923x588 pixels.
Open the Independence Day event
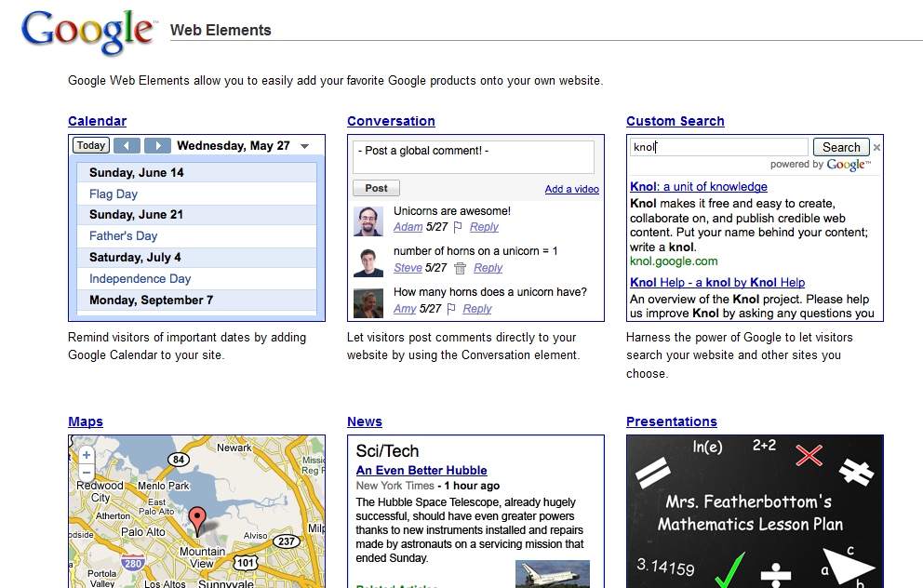click(140, 278)
